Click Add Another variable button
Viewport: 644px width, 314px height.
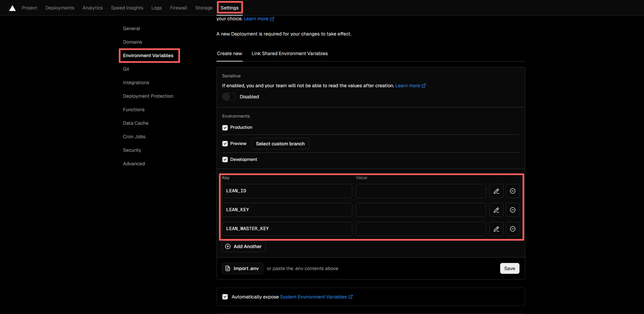click(244, 246)
